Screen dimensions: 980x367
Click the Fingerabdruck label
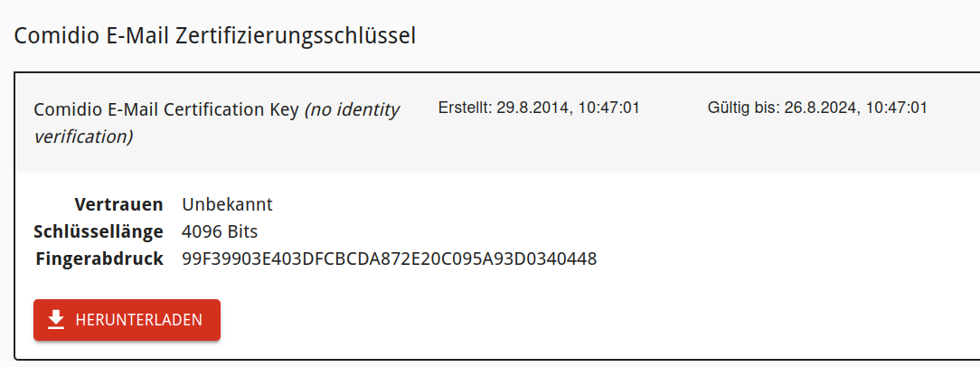(x=99, y=259)
